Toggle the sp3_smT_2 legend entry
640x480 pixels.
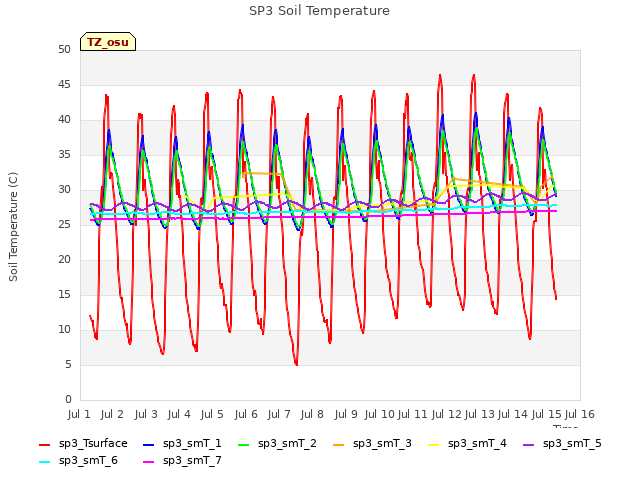pos(277,444)
